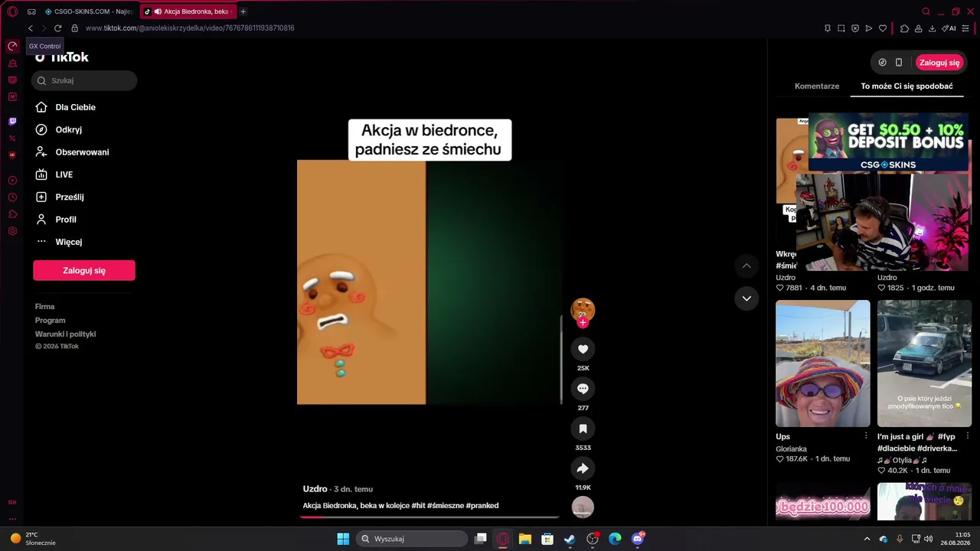The image size is (980, 551).
Task: Show hidden system tray icons
Action: (867, 539)
